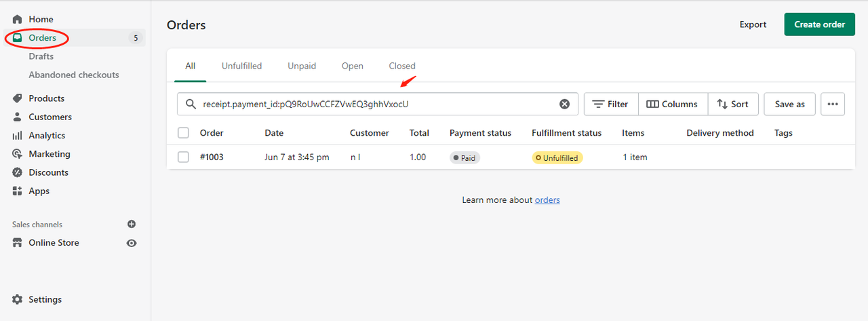Add a sales channel with plus icon
Viewport: 868px width, 321px height.
point(132,224)
